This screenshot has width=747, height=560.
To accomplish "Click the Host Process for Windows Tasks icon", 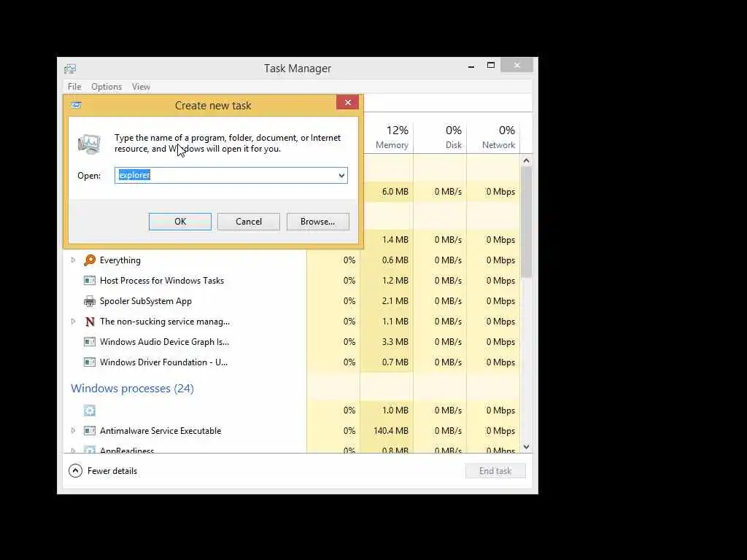I will (x=90, y=281).
